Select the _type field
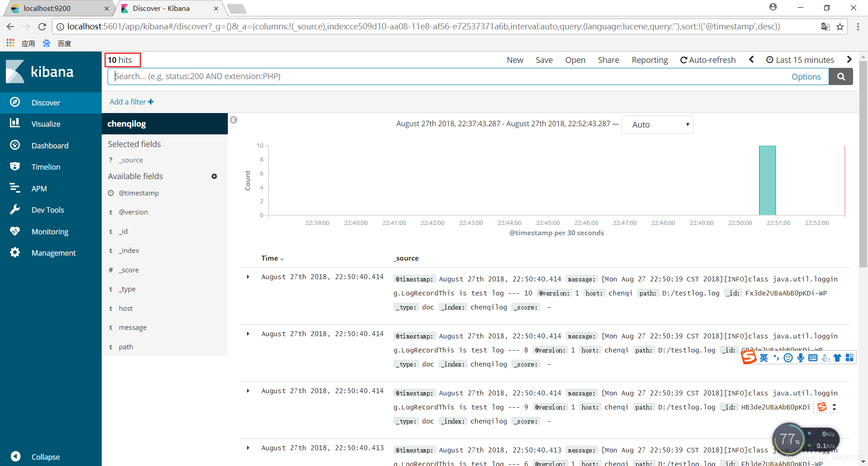 coord(127,289)
